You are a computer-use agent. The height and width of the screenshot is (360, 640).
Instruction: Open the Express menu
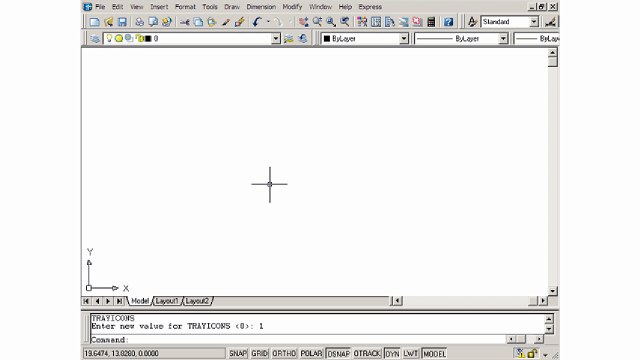point(370,7)
